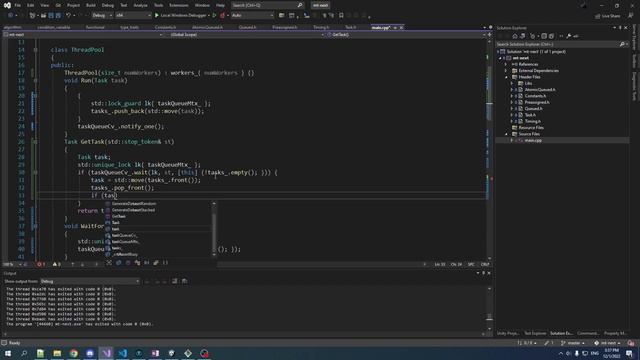Open the Global Scope navigation dropdown
This screenshot has height=360, width=640.
click(246, 35)
